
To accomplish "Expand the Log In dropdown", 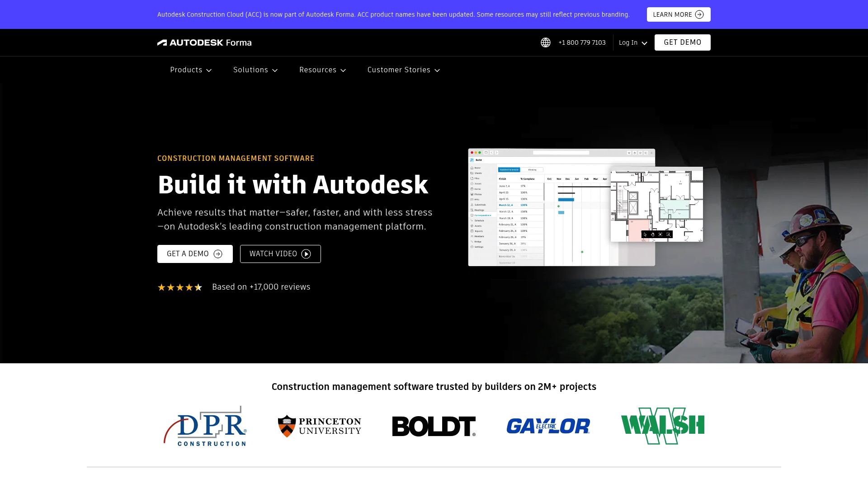I will 633,42.
